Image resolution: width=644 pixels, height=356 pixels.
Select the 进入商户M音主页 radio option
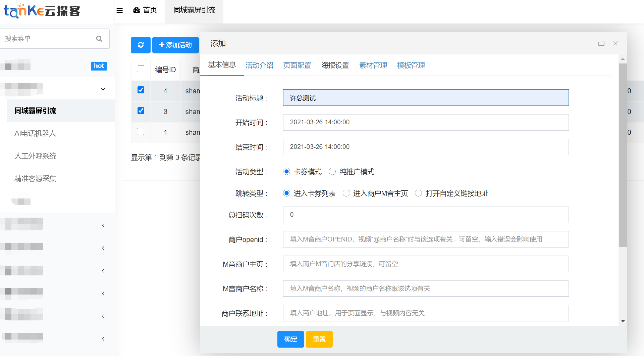point(346,193)
